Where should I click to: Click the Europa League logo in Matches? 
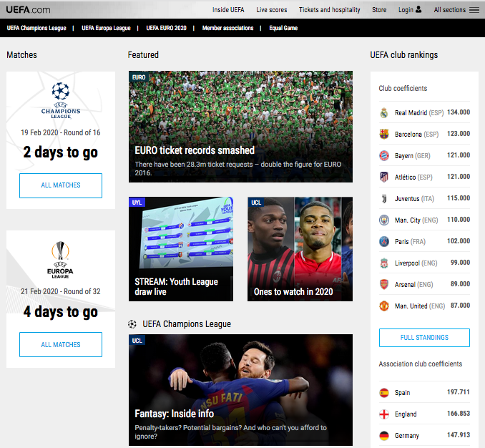click(60, 260)
